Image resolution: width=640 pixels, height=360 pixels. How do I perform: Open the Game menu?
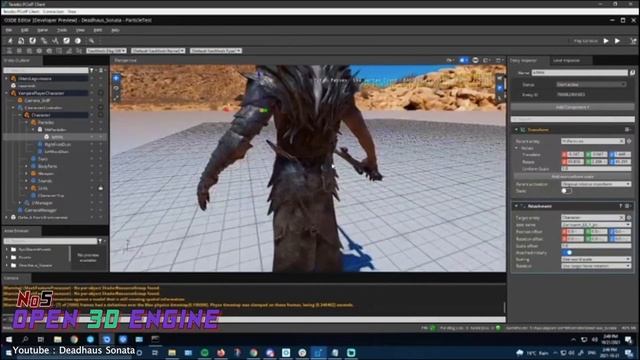click(x=42, y=30)
